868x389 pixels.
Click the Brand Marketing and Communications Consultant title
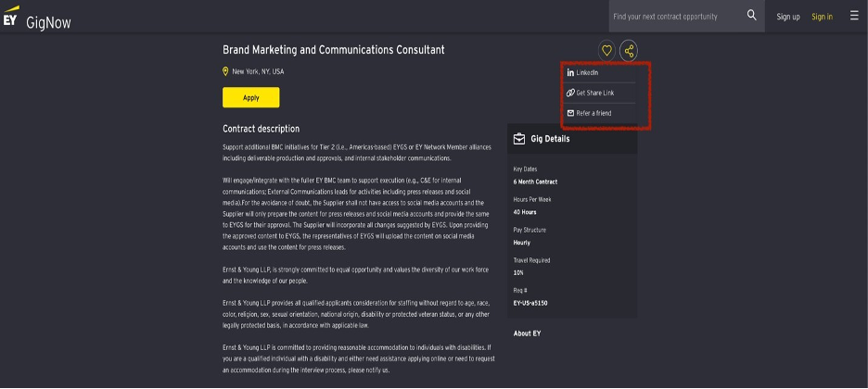tap(333, 50)
